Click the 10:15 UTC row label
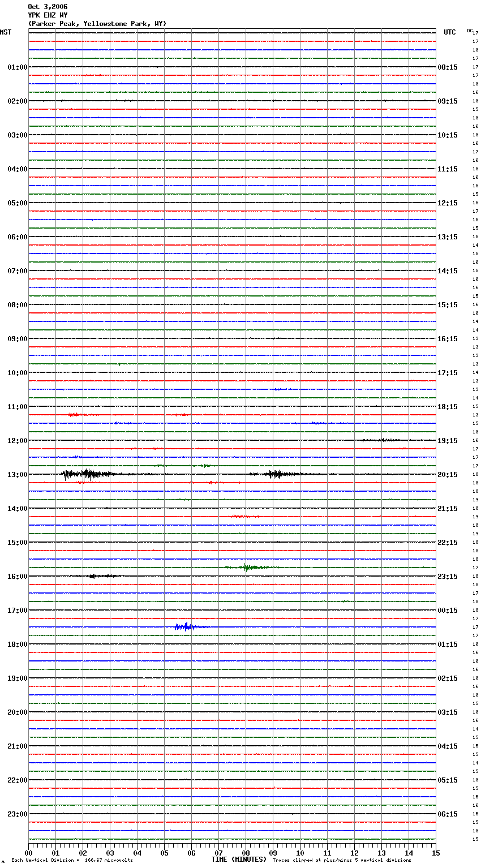 448,135
